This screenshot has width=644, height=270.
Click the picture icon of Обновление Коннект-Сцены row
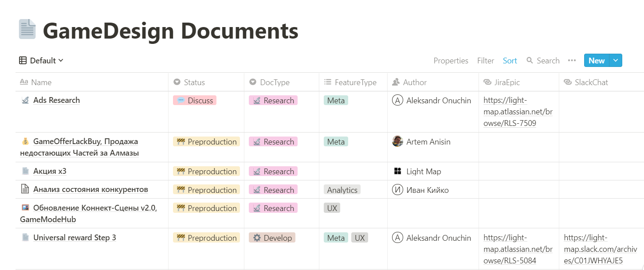25,207
